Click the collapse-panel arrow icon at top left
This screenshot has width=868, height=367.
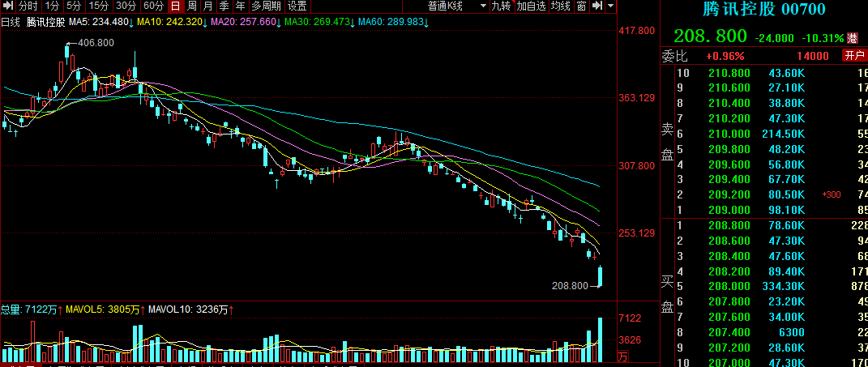[8, 6]
